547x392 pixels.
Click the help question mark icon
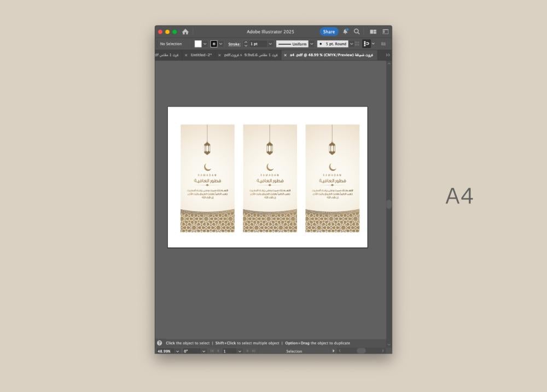click(x=160, y=343)
